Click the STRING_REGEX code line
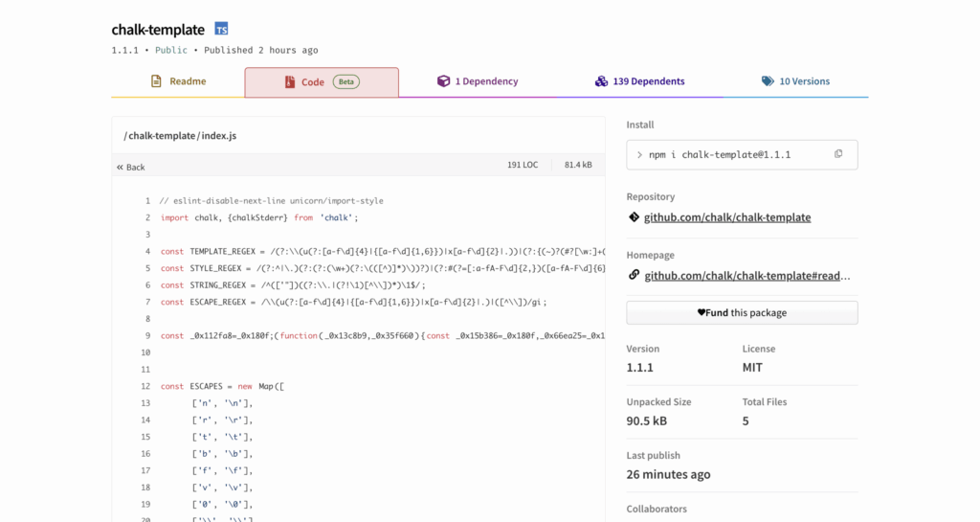This screenshot has width=980, height=522. [x=293, y=285]
